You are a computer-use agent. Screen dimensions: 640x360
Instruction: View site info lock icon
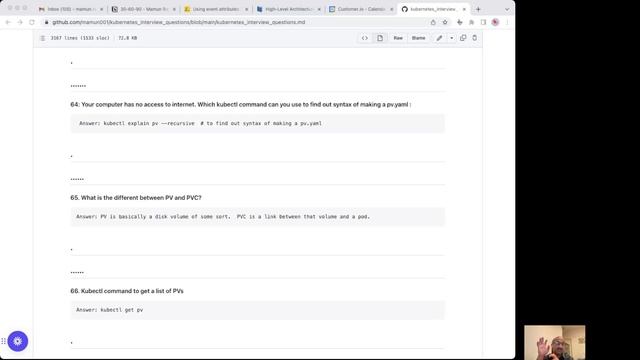[47, 22]
